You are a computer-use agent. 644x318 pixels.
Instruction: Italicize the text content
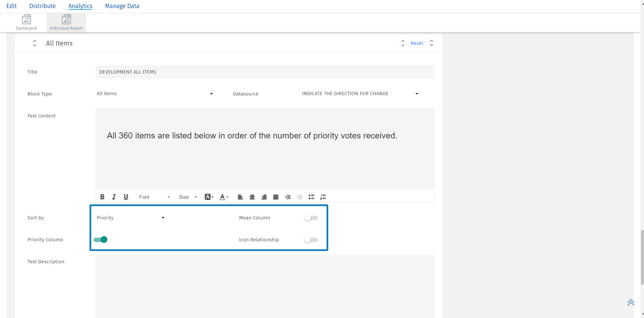coord(114,197)
